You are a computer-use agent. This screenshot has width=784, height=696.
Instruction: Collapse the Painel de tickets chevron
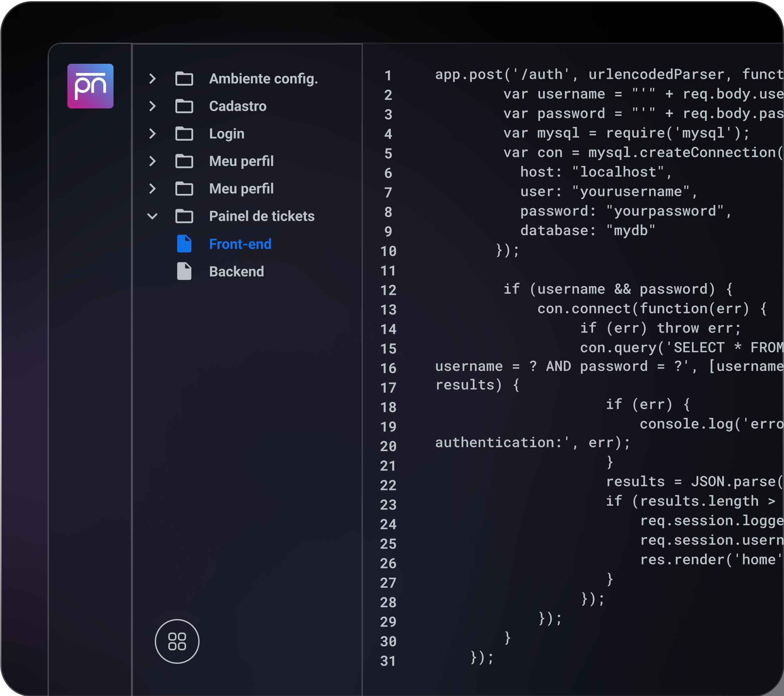point(152,216)
